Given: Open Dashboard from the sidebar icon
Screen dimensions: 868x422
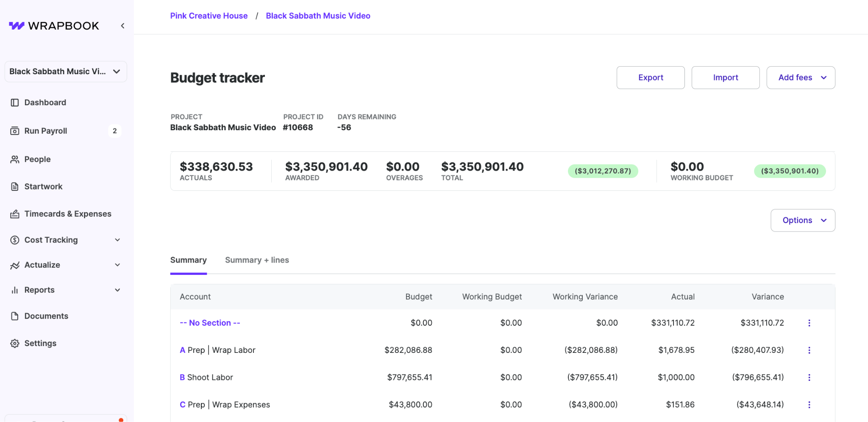Looking at the screenshot, I should (15, 103).
